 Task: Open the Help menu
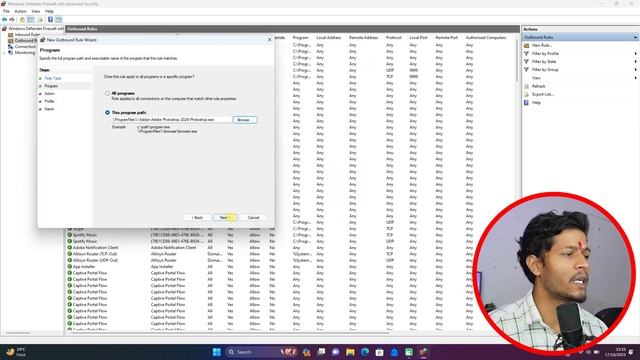(x=49, y=11)
